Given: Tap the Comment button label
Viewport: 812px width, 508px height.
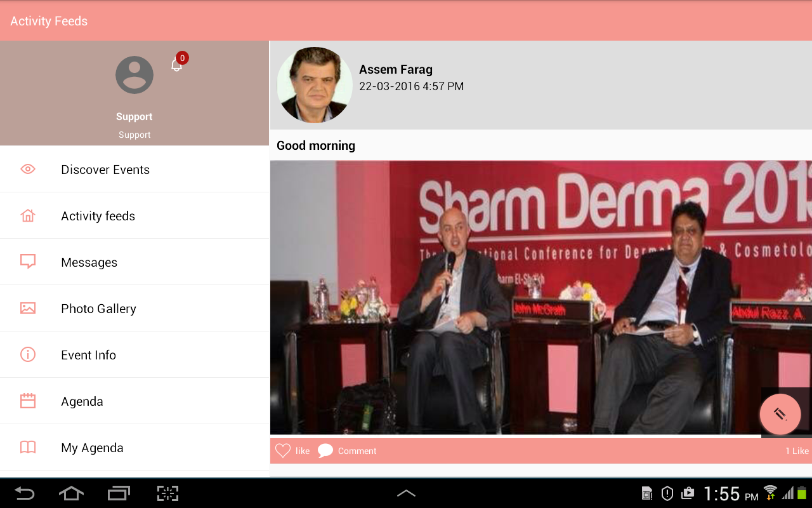Looking at the screenshot, I should point(357,451).
